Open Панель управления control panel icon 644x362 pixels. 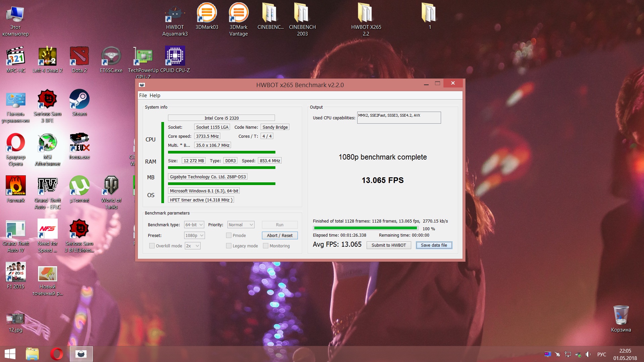(15, 107)
